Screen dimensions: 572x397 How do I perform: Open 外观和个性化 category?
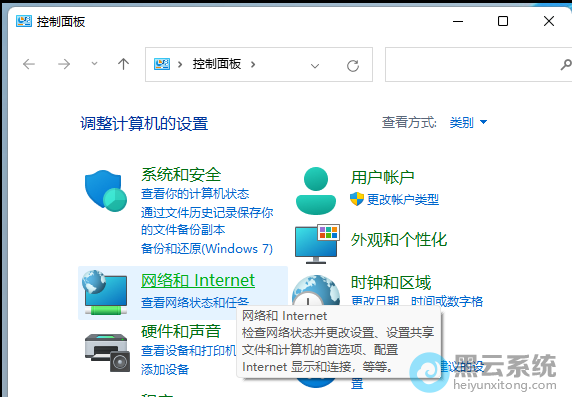(399, 240)
